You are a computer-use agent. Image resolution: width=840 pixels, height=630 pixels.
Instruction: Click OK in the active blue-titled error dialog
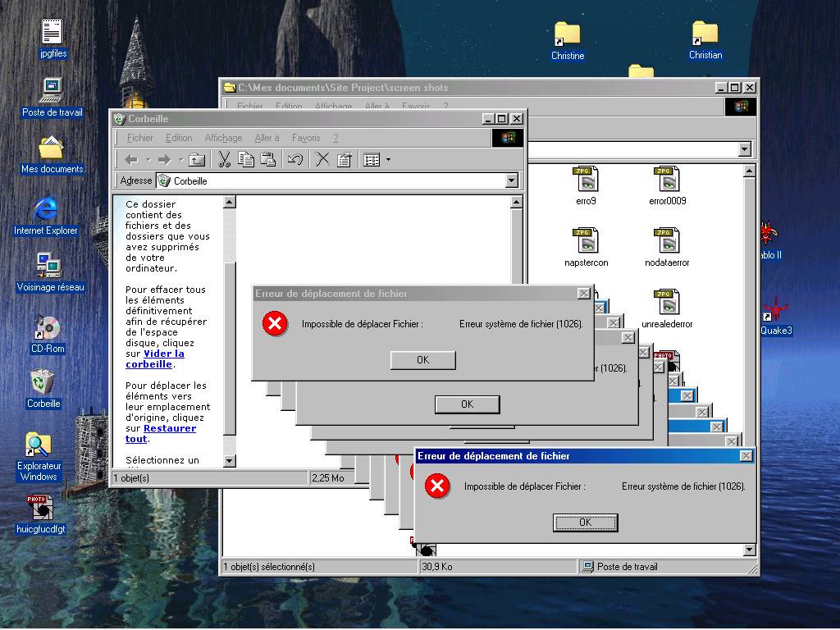tap(585, 523)
